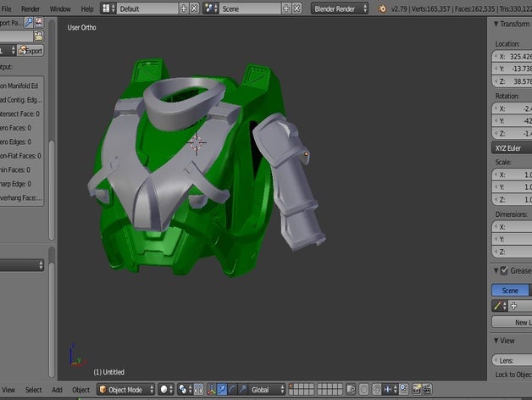Enable the Grease Pencil checkbox
Image resolution: width=532 pixels, height=400 pixels.
[x=504, y=270]
